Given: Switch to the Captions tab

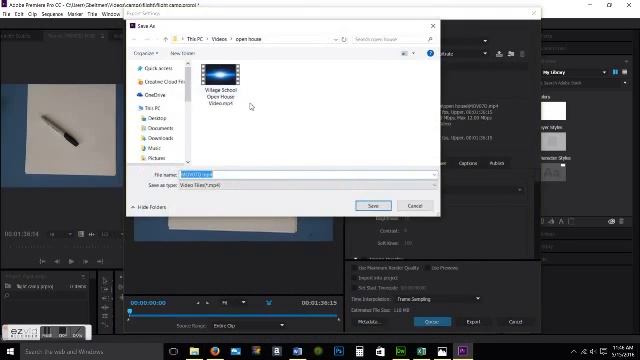Looking at the screenshot, I should coord(468,163).
